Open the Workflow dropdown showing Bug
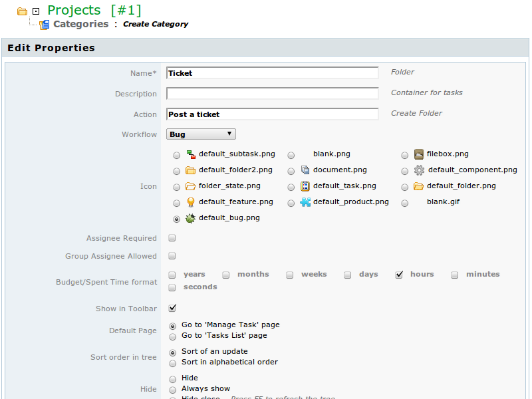Viewport: 532px width, 399px height. (201, 134)
